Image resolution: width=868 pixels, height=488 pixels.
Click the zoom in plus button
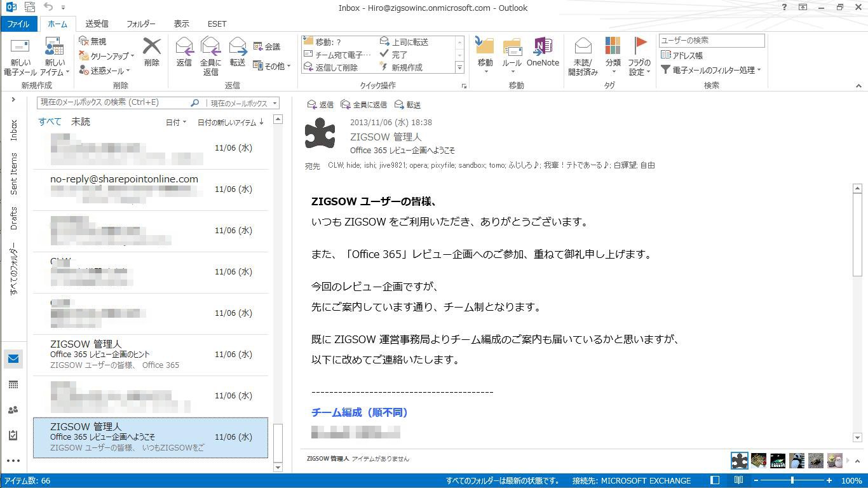click(x=829, y=480)
